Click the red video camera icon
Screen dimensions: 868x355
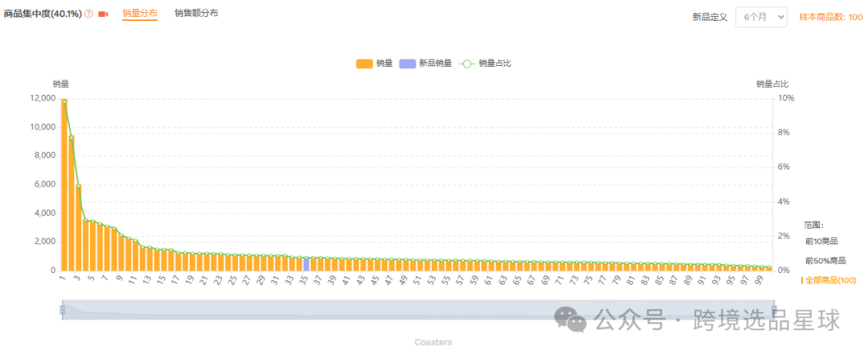[x=103, y=14]
